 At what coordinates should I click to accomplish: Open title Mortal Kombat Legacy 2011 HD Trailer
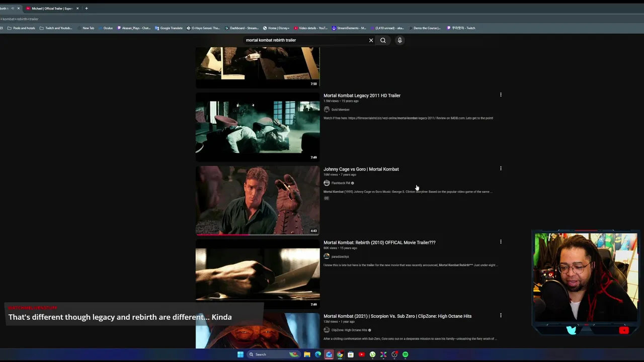point(362,96)
